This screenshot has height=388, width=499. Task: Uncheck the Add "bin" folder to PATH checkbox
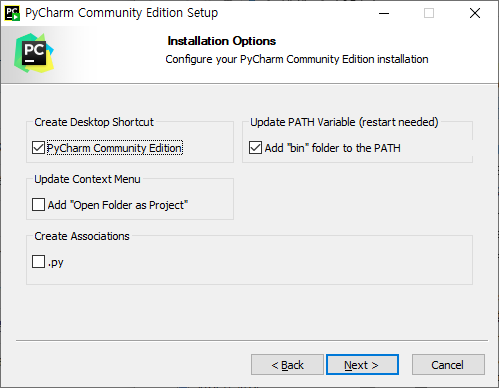click(255, 148)
